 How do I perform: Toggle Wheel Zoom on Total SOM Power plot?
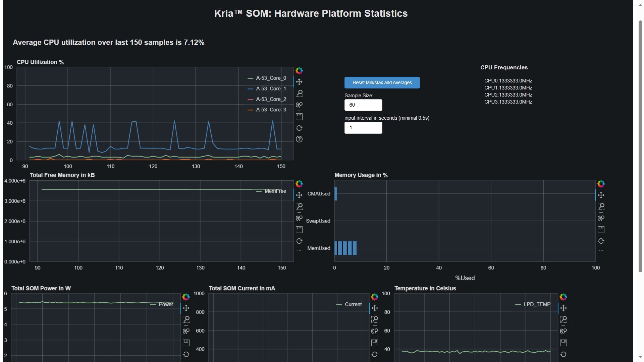pyautogui.click(x=186, y=331)
